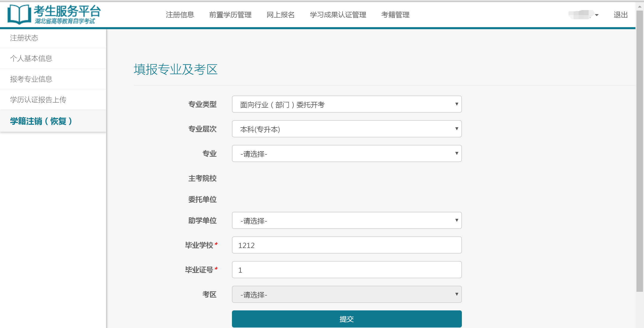Select 个人基本信息 in the sidebar
The width and height of the screenshot is (644, 328).
point(53,58)
